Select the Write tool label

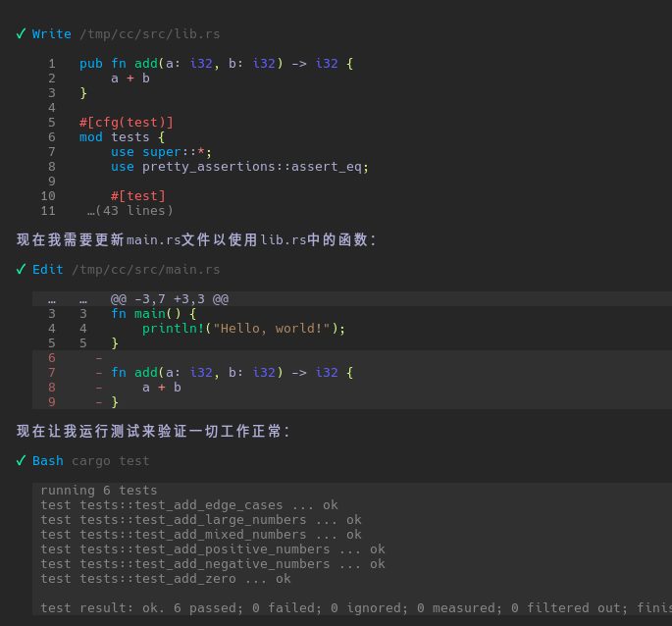pos(52,34)
